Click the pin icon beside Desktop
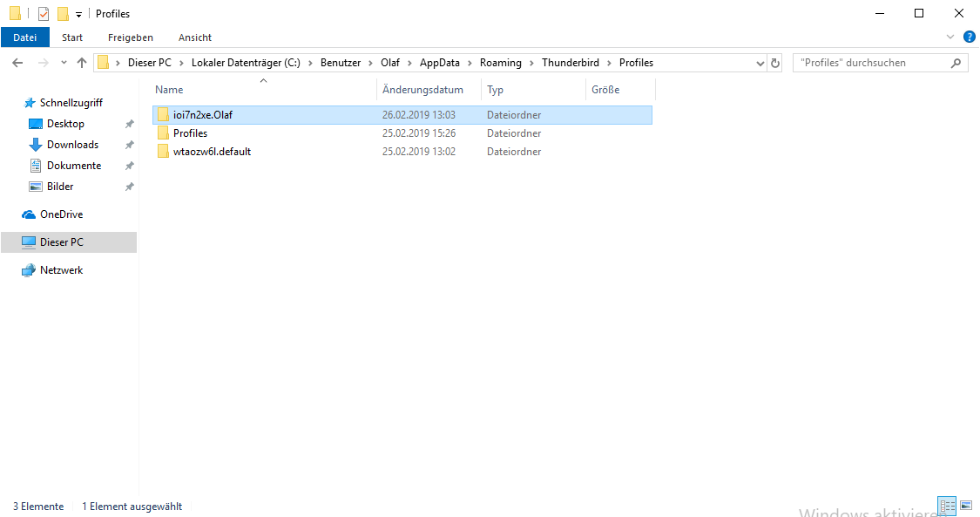Viewport: 980px width, 517px height. 130,125
